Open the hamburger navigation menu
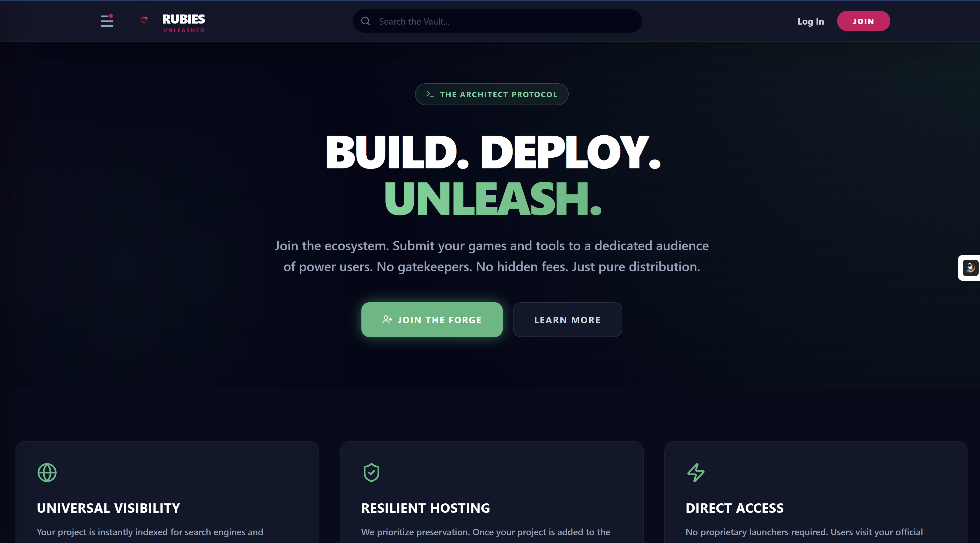980x543 pixels. pyautogui.click(x=107, y=21)
